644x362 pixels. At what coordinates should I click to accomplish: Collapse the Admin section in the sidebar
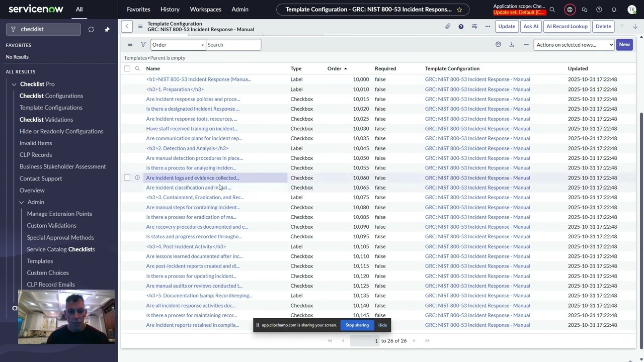tap(21, 202)
